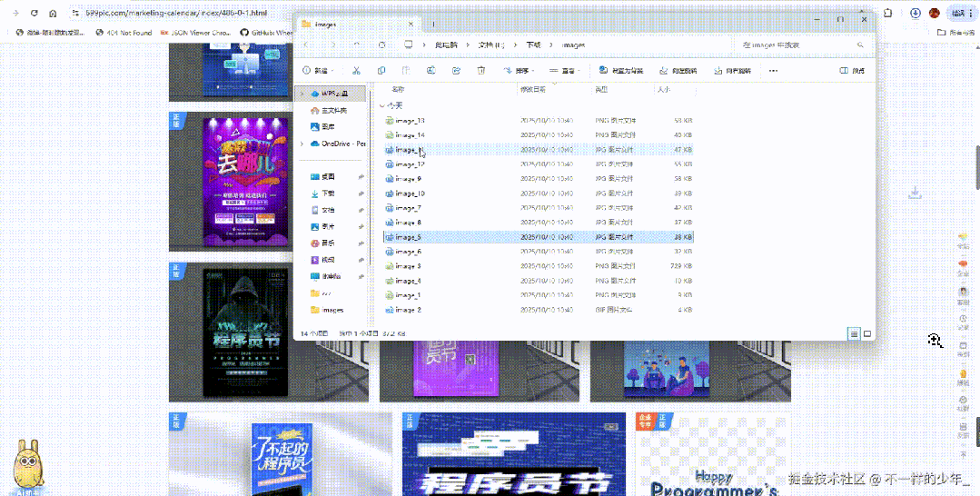The height and width of the screenshot is (496, 980).
Task: Open the images folder in sidebar
Action: (x=327, y=310)
